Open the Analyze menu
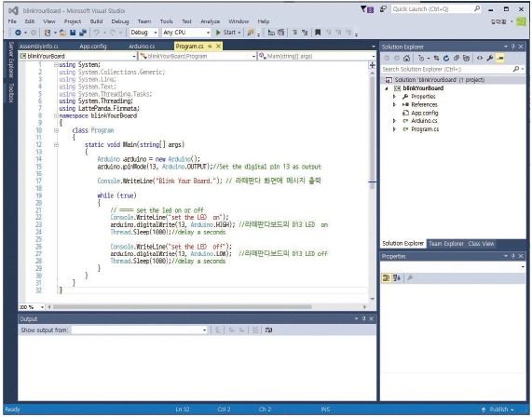 [x=211, y=21]
